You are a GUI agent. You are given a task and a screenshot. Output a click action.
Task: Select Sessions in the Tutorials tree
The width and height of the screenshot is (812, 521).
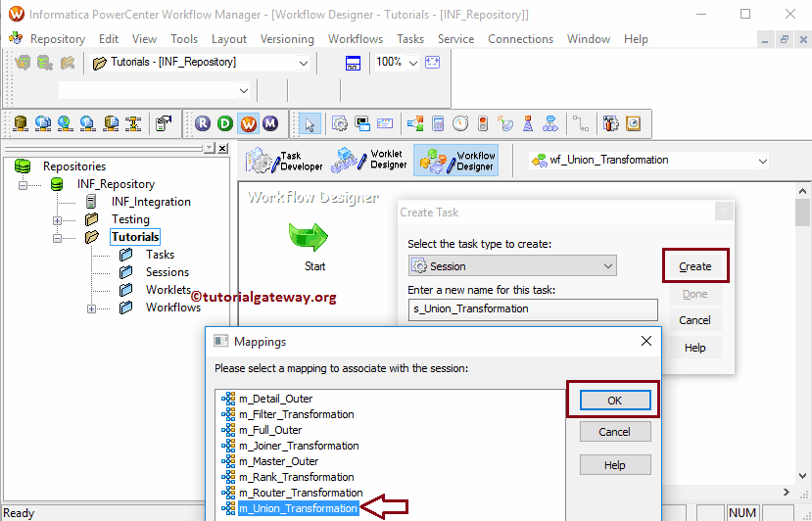pyautogui.click(x=167, y=272)
